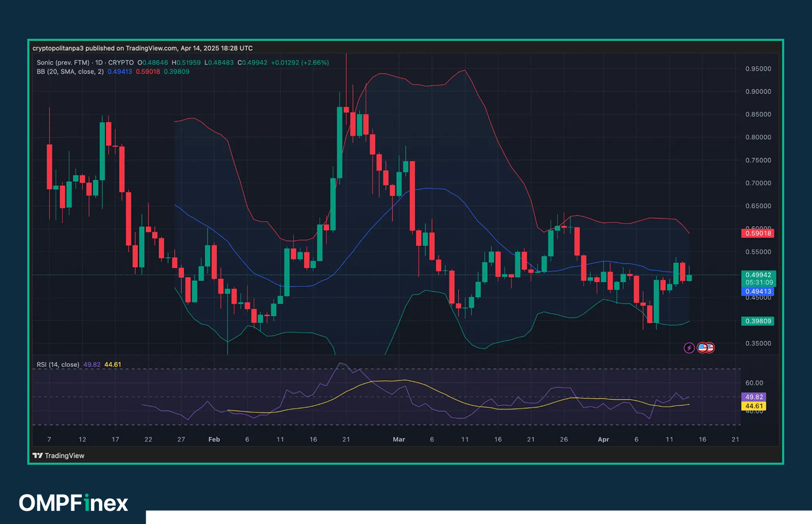The height and width of the screenshot is (524, 812).
Task: Click the green 0.49942 current price label
Action: point(758,275)
